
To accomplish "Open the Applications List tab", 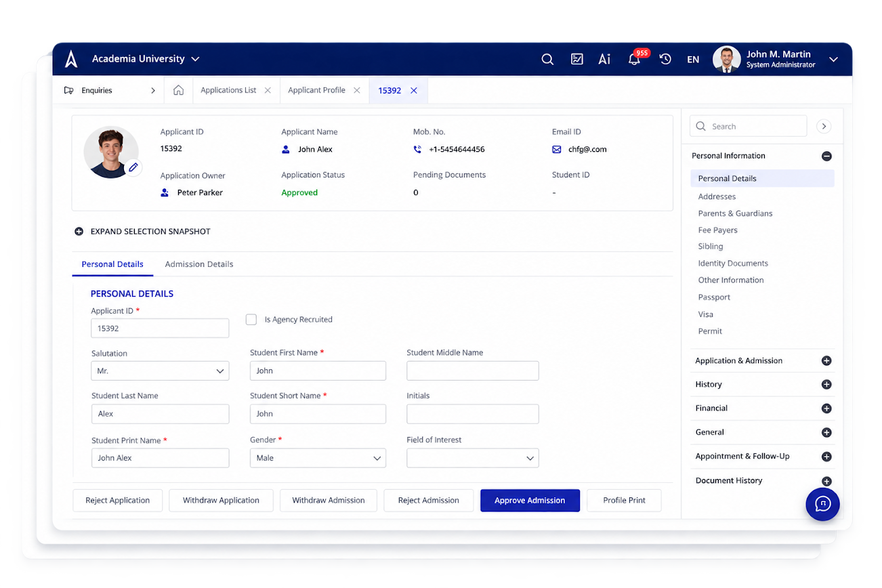I will (228, 90).
